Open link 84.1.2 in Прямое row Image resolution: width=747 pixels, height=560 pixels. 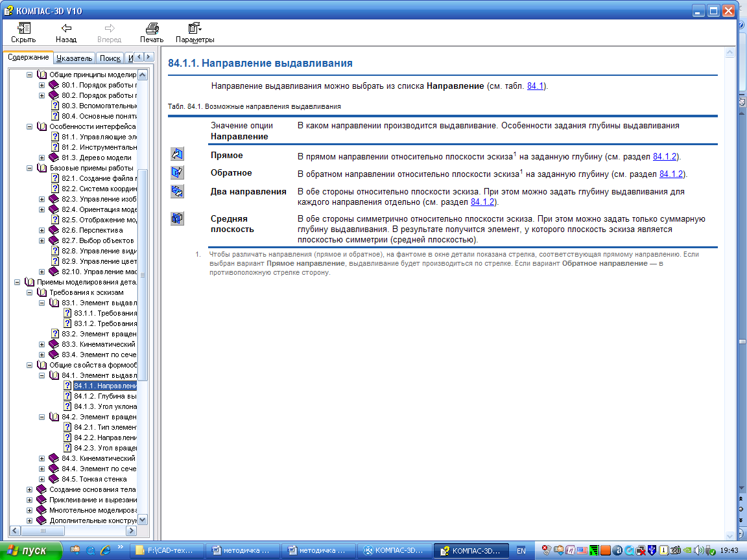pos(665,157)
